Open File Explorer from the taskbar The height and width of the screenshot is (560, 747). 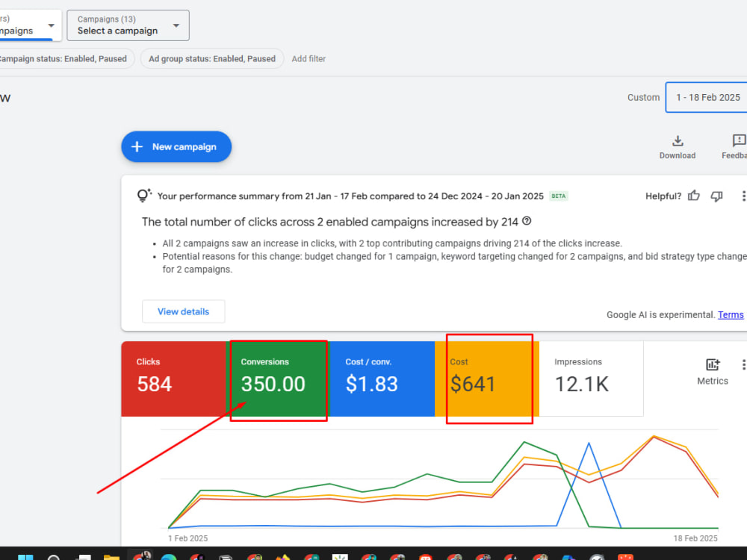(111, 557)
